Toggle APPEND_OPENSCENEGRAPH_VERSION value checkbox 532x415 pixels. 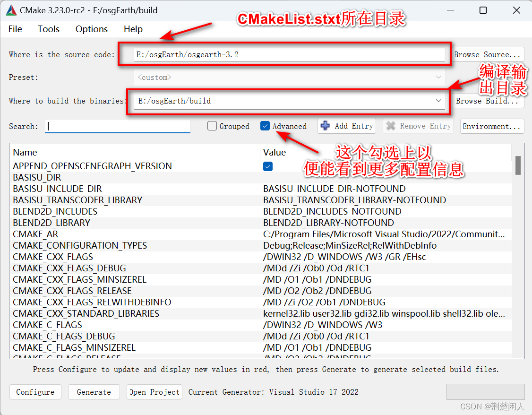tap(268, 166)
